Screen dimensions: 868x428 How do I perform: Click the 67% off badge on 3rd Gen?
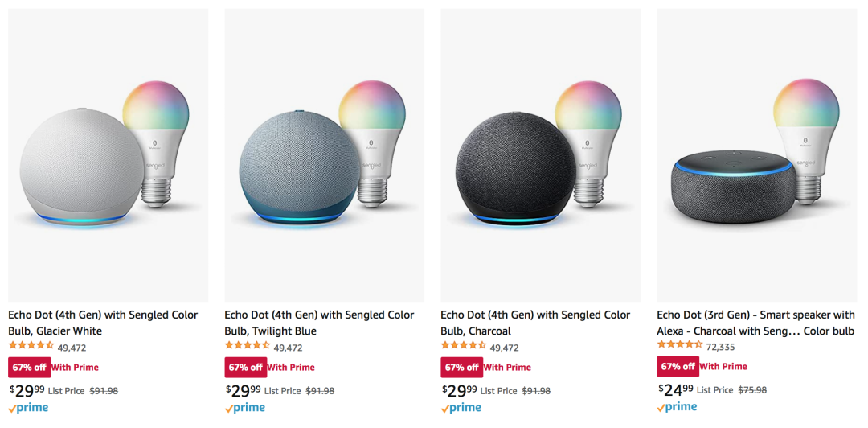click(x=678, y=367)
